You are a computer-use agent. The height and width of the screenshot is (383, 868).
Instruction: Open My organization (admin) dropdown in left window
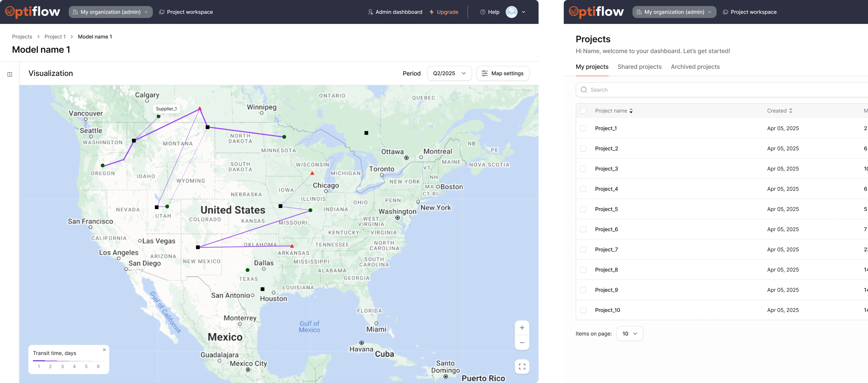click(x=110, y=12)
